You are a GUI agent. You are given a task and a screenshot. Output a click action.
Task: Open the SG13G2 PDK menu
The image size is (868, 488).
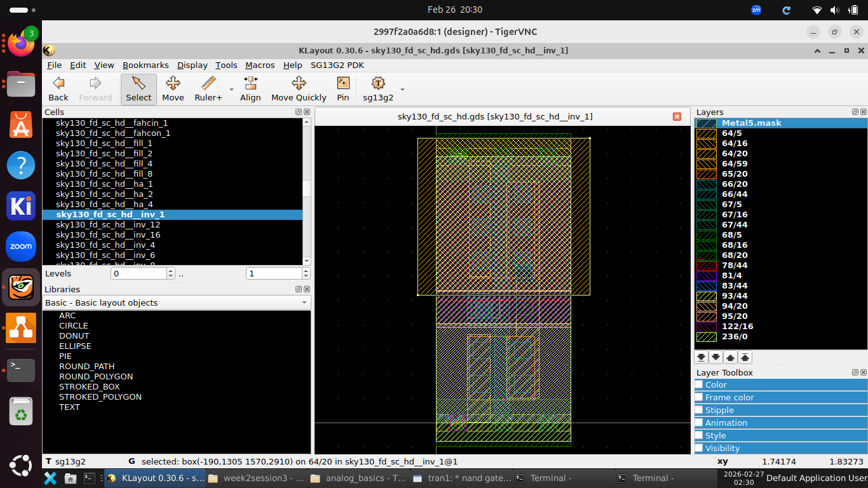[x=337, y=65]
